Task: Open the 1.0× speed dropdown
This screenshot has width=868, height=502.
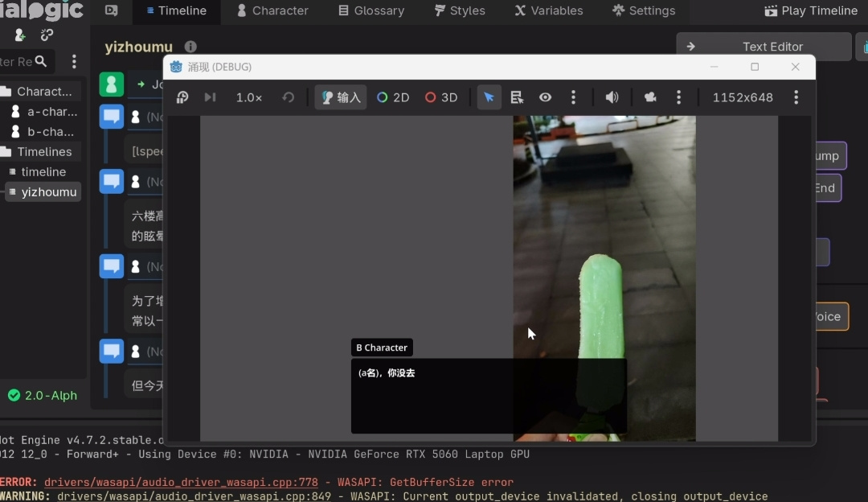Action: point(249,97)
